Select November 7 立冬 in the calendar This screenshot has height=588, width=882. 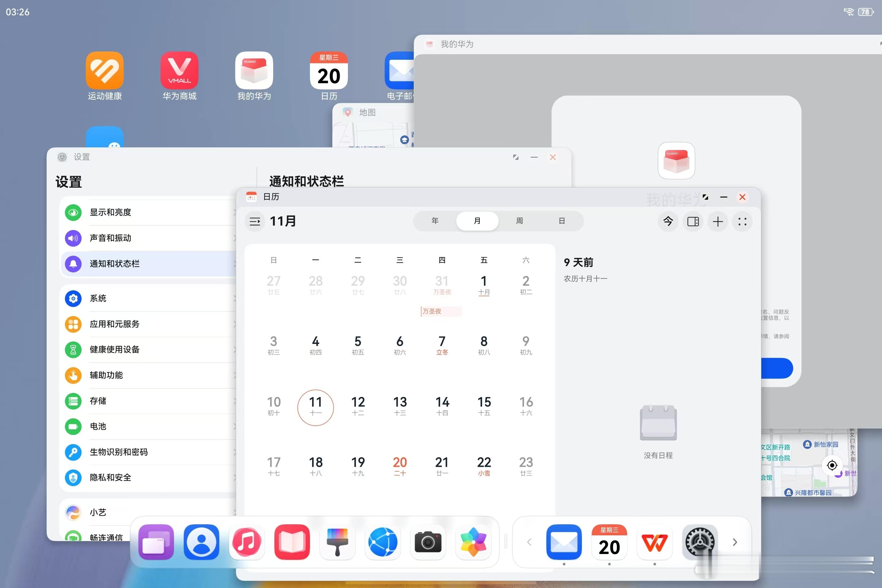pos(442,345)
